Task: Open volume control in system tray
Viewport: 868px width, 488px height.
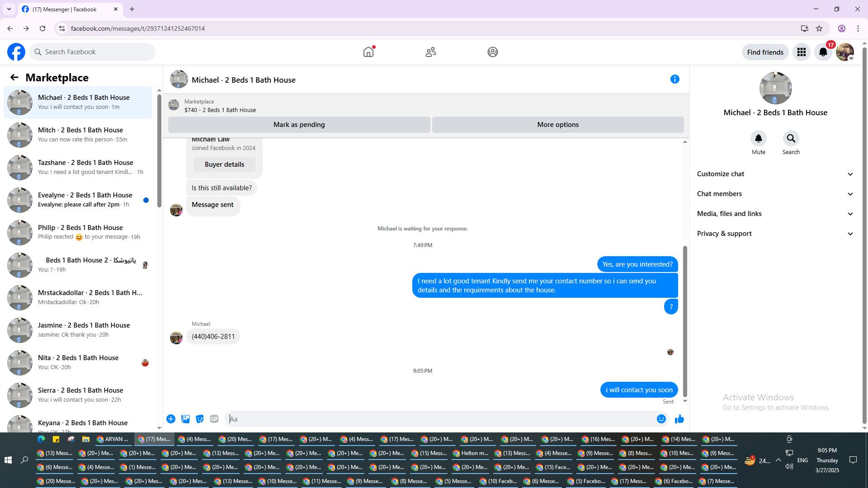Action: coord(789,466)
